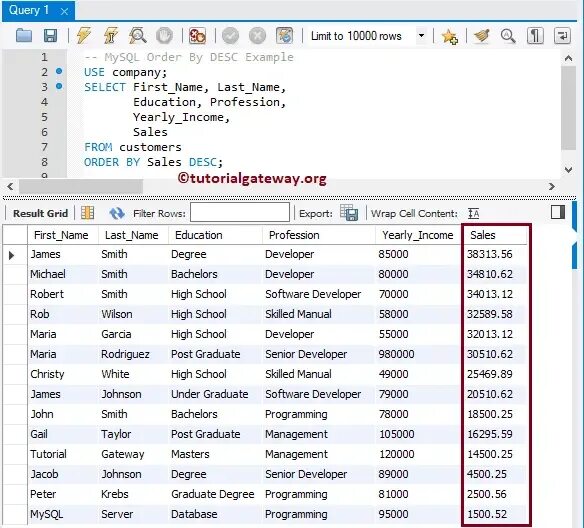Image resolution: width=584 pixels, height=528 pixels.
Task: Toggle Wrap Cell Content icon
Action: [x=474, y=213]
